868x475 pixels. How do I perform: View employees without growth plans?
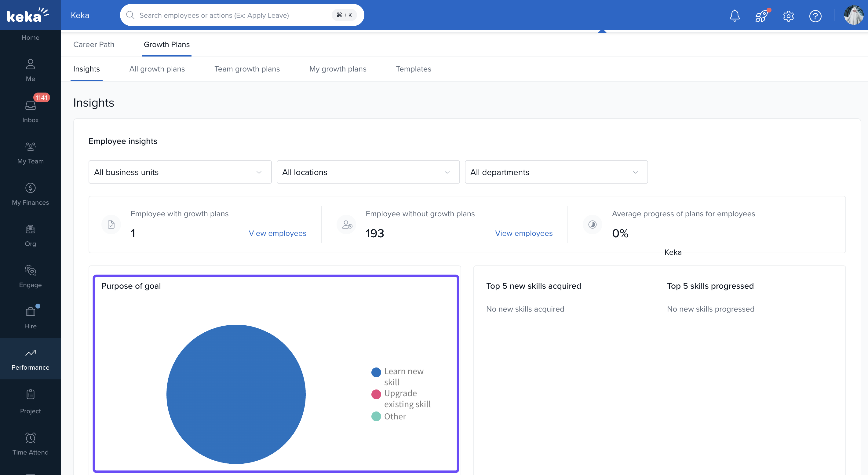[x=523, y=233]
